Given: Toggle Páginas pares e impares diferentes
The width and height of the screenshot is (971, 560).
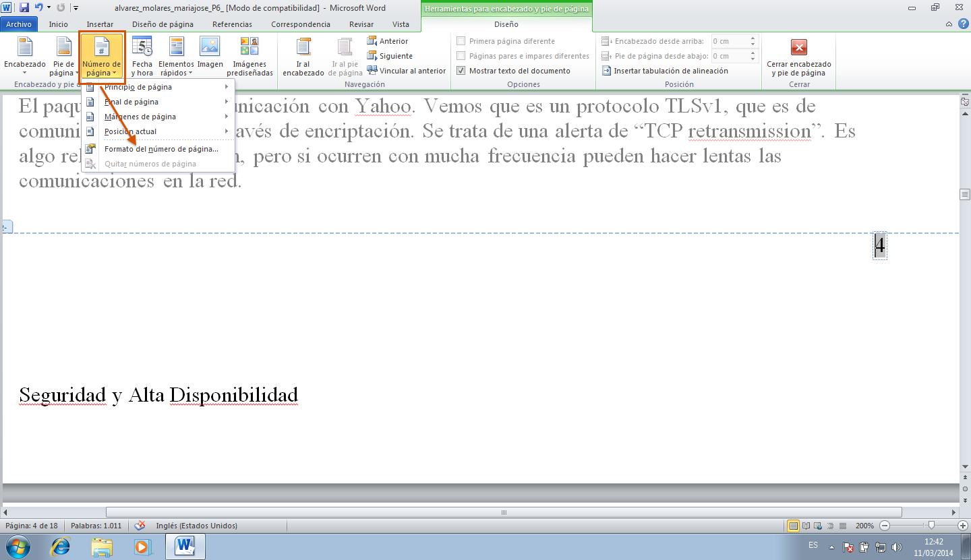Looking at the screenshot, I should (x=461, y=56).
